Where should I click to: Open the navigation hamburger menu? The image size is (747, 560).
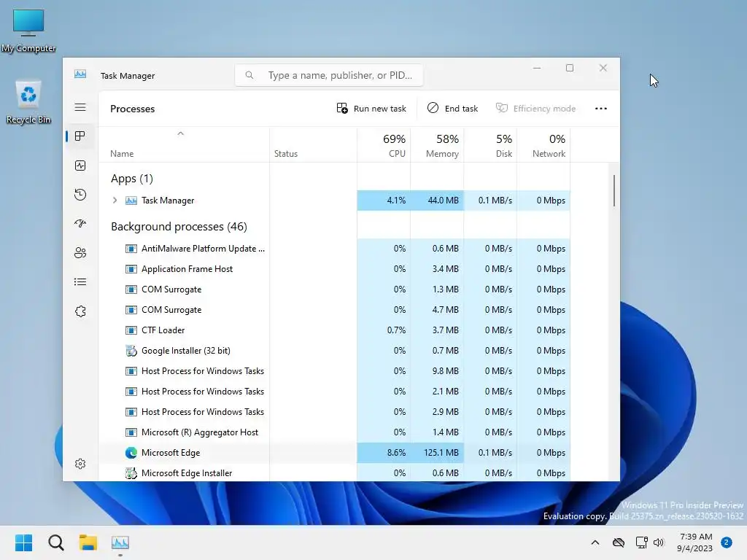point(80,107)
